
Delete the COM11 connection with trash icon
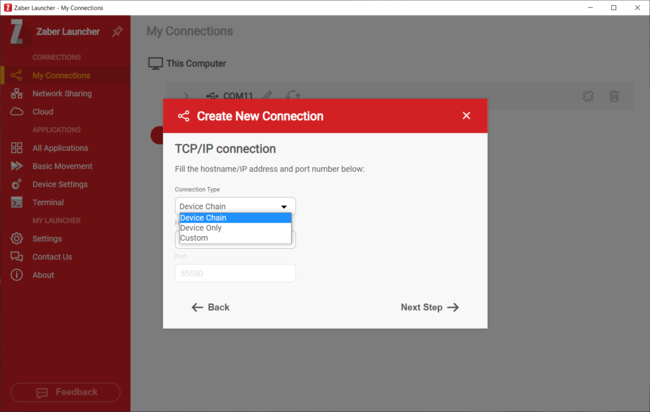coord(614,96)
